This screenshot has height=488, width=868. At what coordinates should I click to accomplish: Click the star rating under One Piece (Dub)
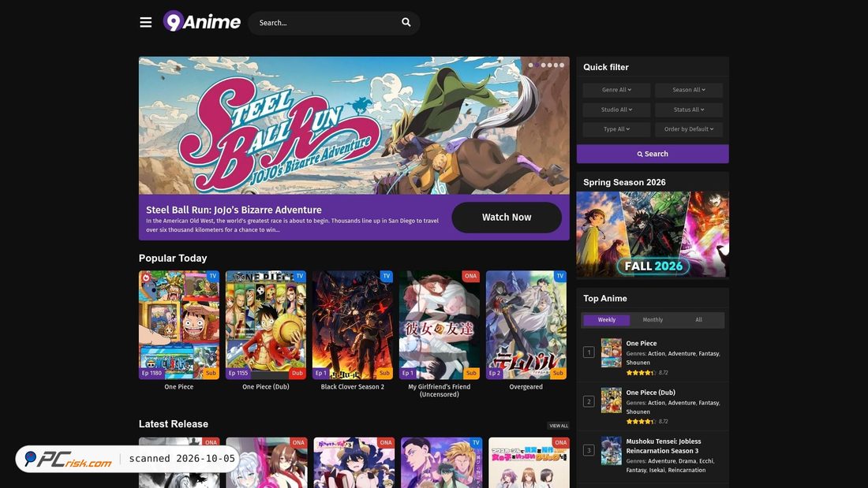point(641,422)
